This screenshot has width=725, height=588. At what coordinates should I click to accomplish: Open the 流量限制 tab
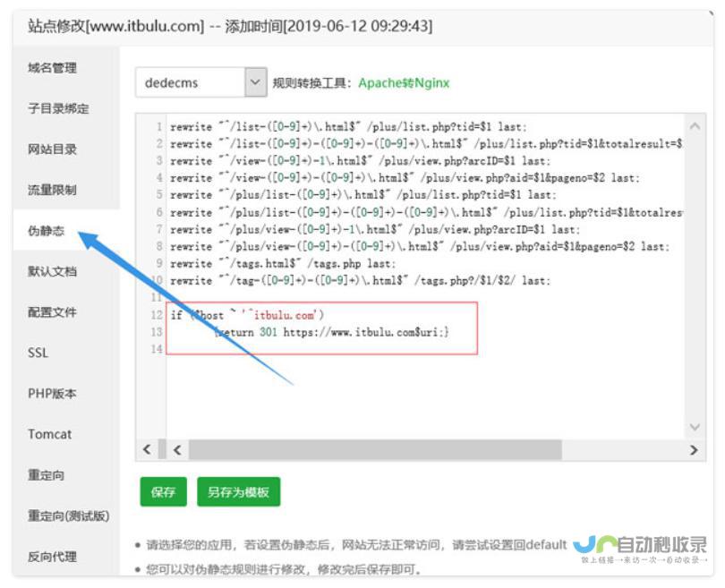pyautogui.click(x=52, y=190)
